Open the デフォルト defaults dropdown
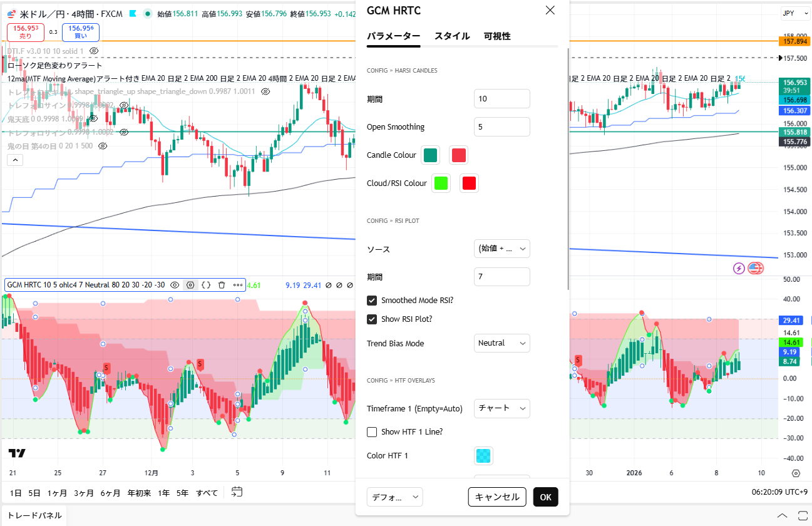812x526 pixels. tap(394, 497)
